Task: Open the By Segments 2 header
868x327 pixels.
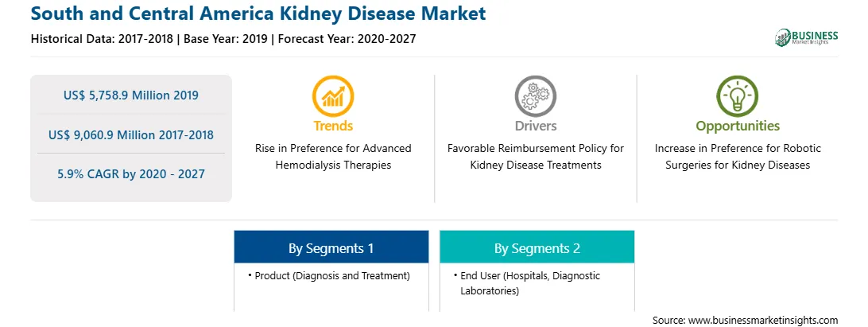Action: click(x=537, y=248)
